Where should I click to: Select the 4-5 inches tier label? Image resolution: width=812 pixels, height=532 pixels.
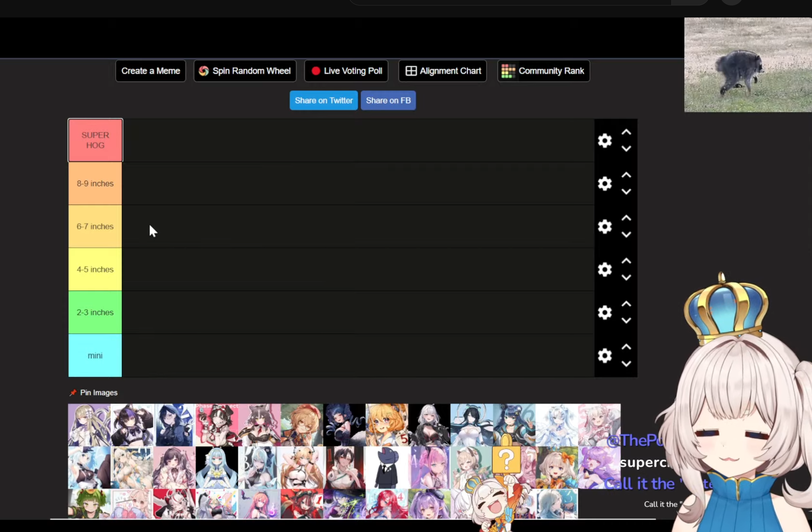coord(95,270)
